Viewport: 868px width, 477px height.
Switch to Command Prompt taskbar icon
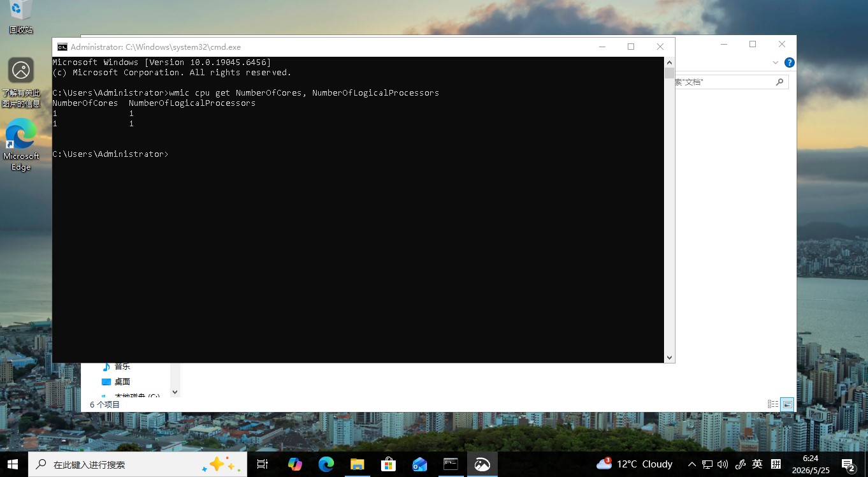tap(451, 464)
